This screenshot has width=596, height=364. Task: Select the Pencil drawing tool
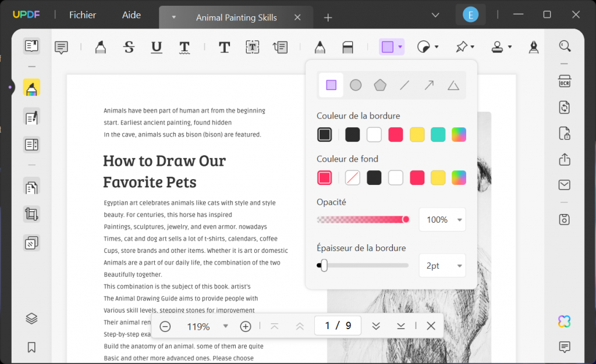tap(320, 47)
